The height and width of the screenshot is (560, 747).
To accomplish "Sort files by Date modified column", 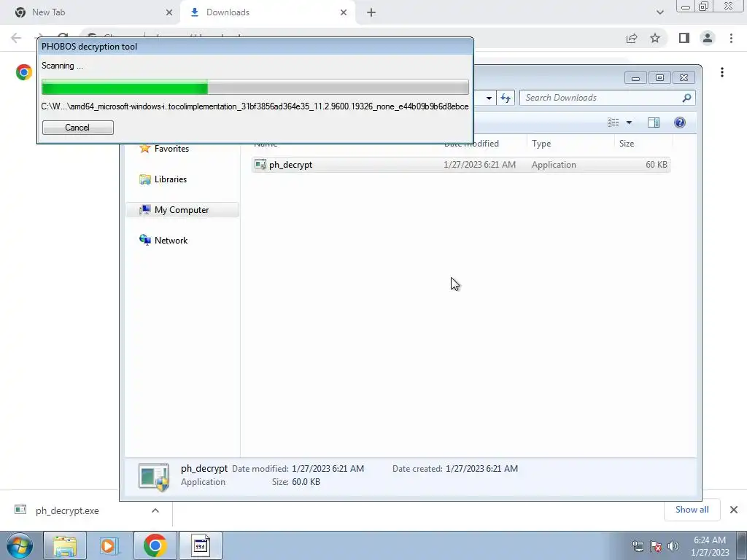I will point(471,144).
